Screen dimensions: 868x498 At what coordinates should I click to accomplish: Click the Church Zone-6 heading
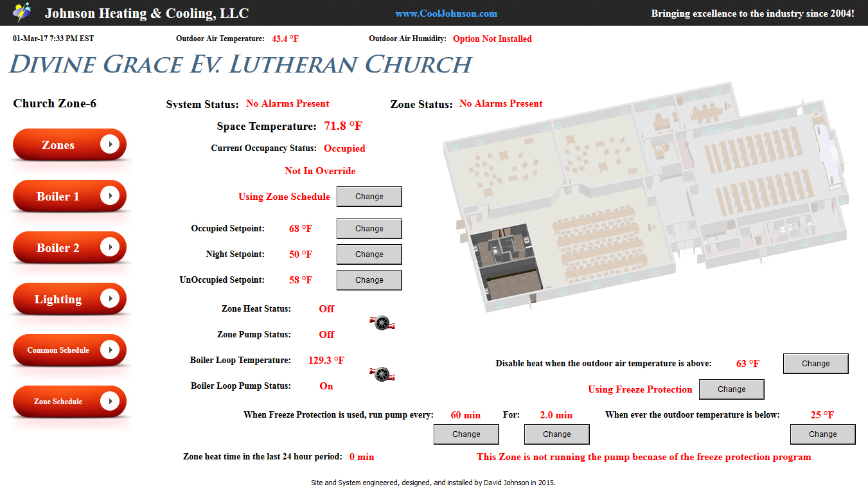[55, 103]
